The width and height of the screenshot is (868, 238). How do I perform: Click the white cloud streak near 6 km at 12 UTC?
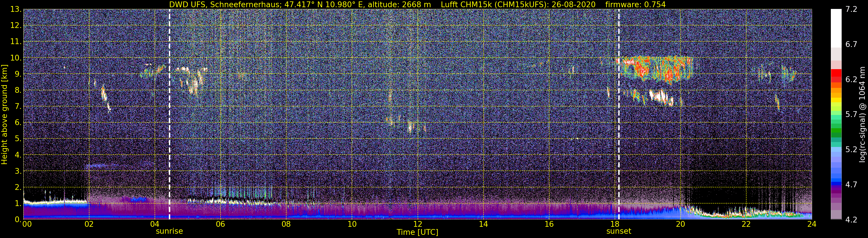pos(410,127)
